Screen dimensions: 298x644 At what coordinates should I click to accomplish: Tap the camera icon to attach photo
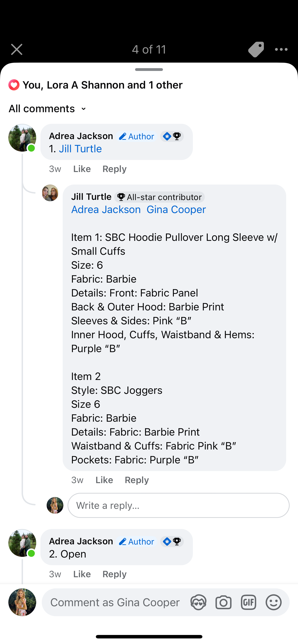click(x=223, y=602)
